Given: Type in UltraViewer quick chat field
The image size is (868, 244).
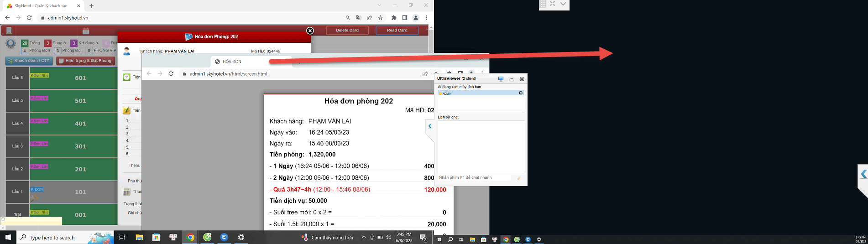Looking at the screenshot, I should tap(475, 177).
